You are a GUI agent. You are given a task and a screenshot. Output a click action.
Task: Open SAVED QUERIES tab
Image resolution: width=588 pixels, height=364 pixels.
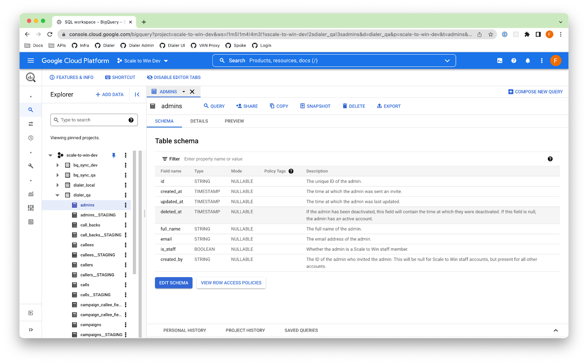click(301, 331)
